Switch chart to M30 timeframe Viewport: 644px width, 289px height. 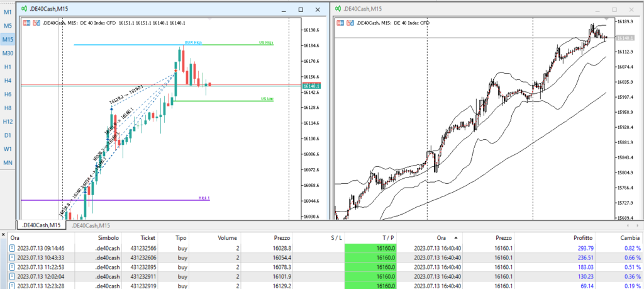click(8, 53)
